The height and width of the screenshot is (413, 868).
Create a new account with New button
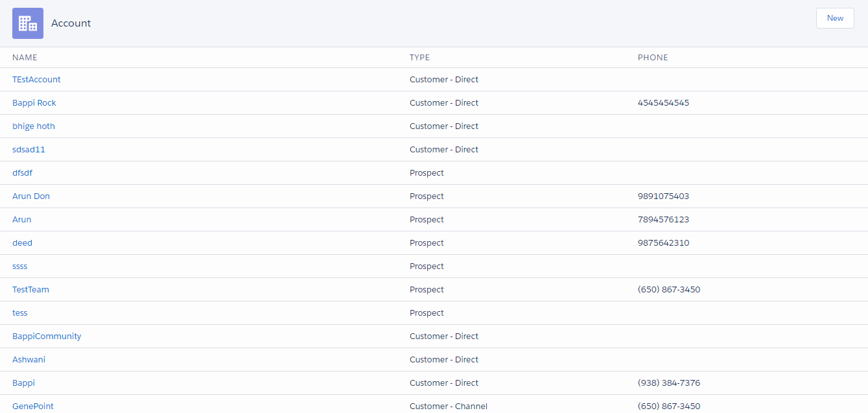(835, 18)
